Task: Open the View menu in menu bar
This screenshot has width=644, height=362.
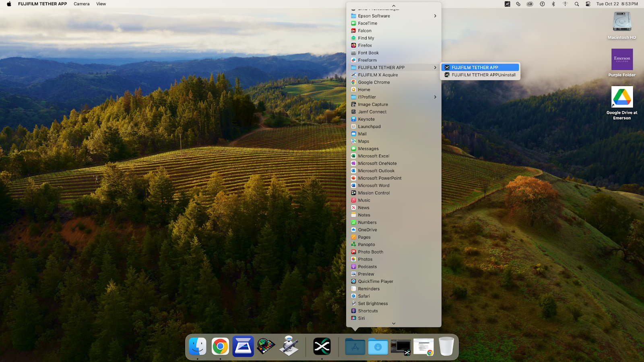Action: click(101, 4)
